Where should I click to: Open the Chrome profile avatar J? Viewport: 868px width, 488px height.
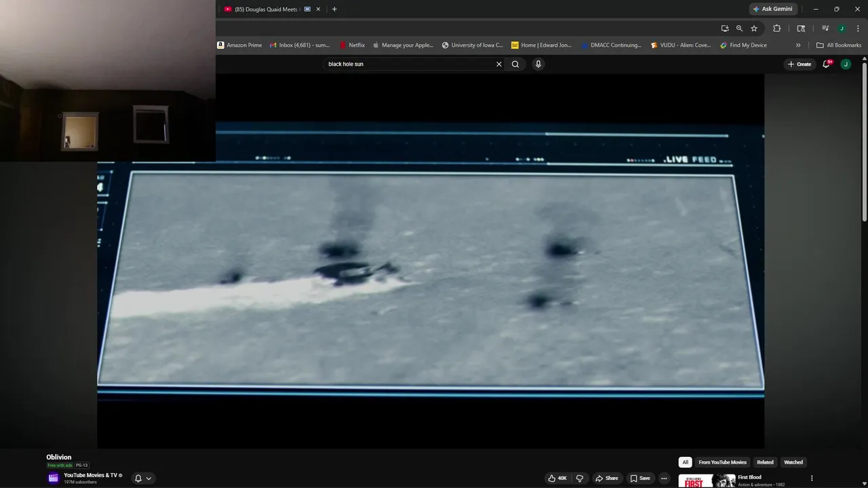[842, 28]
